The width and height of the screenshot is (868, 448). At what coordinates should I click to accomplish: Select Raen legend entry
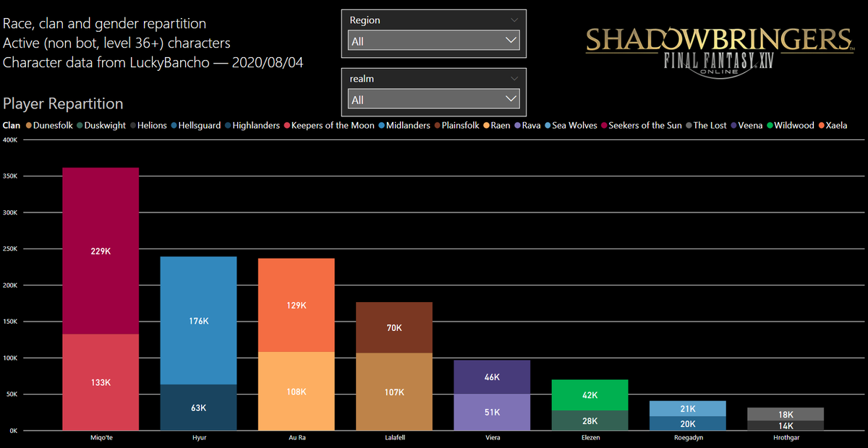(497, 126)
